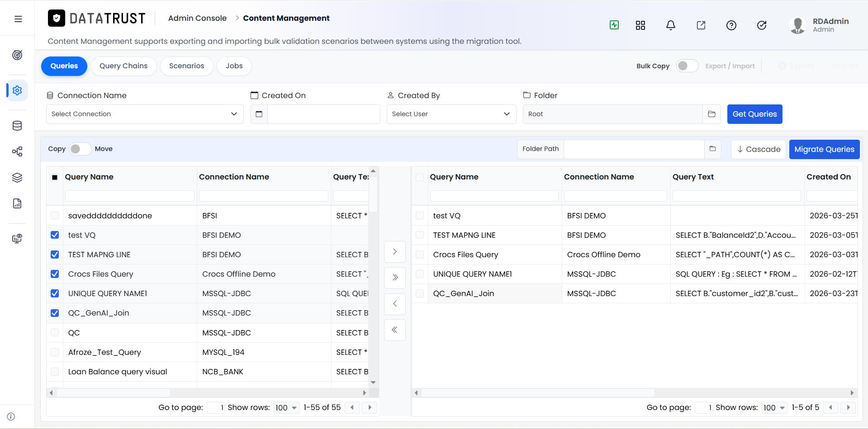
Task: Go to next page in left table
Action: point(370,407)
